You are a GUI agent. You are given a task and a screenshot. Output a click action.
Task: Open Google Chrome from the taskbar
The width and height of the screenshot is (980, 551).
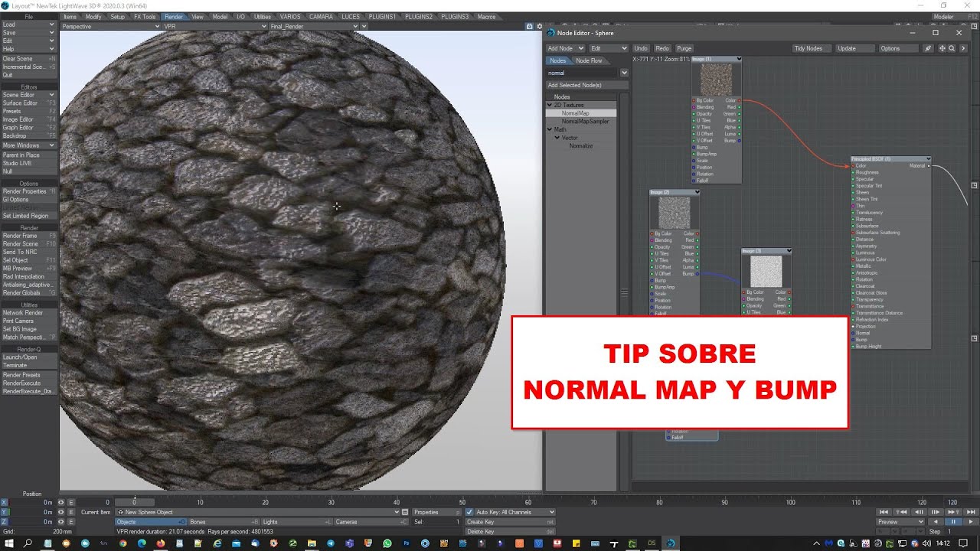[x=122, y=543]
